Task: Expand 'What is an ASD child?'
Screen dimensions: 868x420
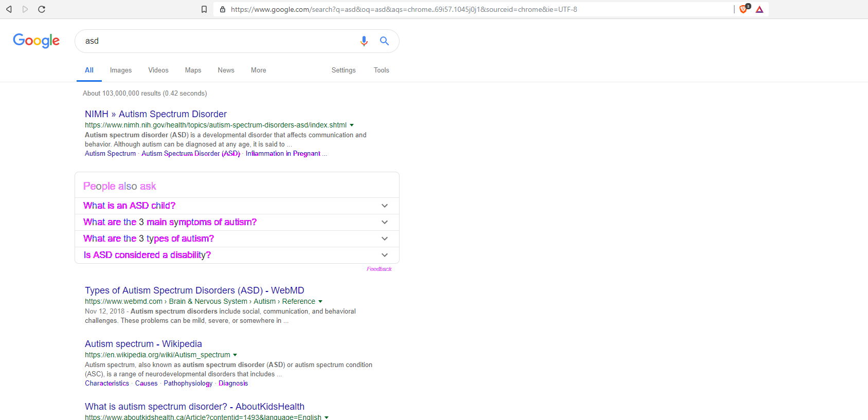Action: (237, 206)
